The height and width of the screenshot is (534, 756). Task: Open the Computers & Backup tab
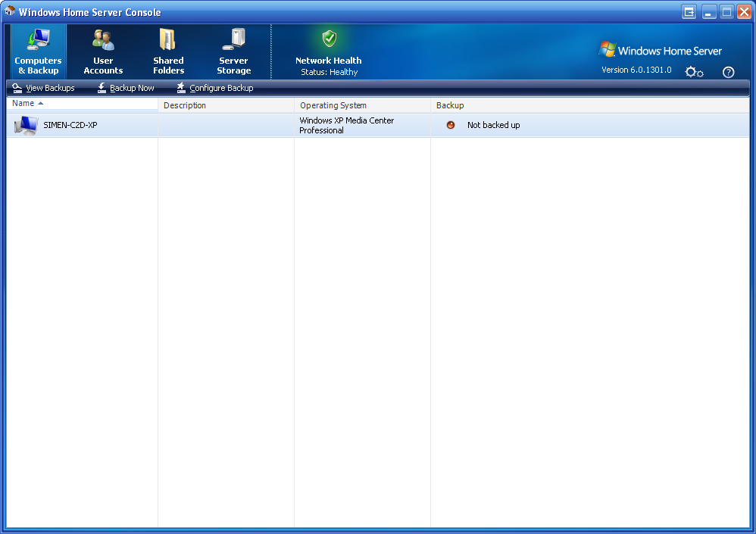click(38, 52)
